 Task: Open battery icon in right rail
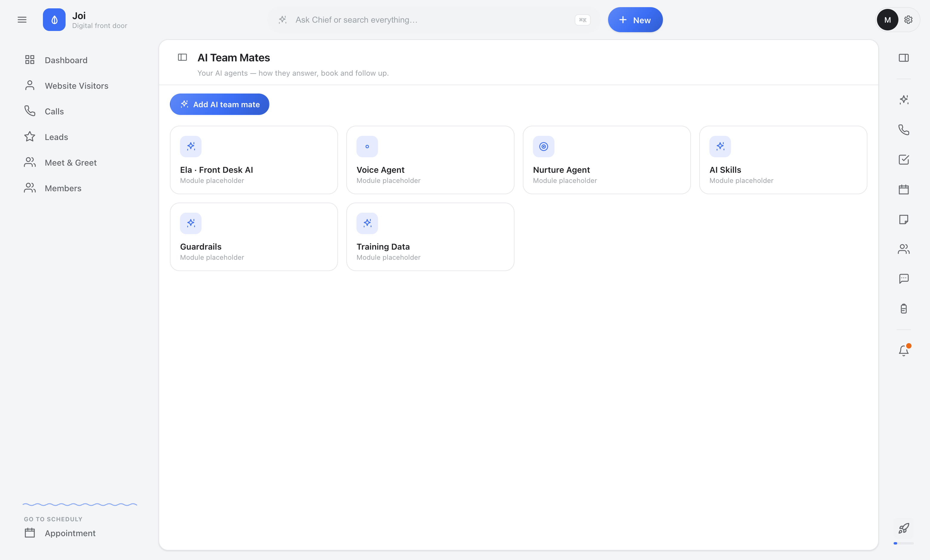pyautogui.click(x=903, y=309)
